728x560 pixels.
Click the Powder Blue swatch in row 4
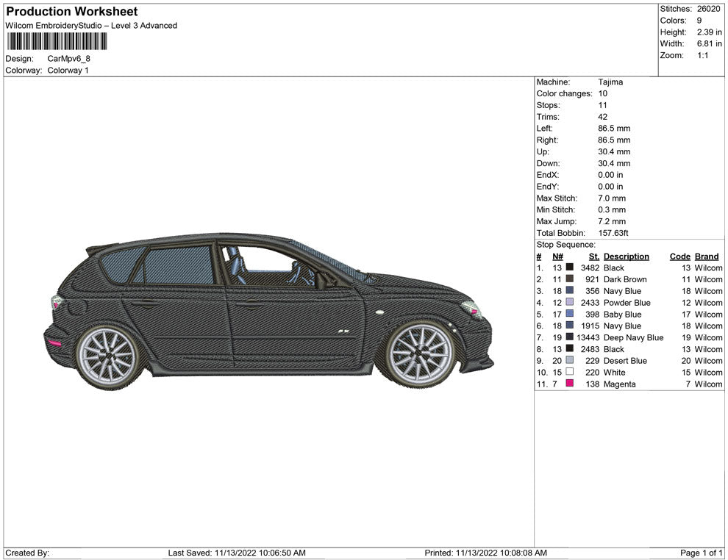569,303
